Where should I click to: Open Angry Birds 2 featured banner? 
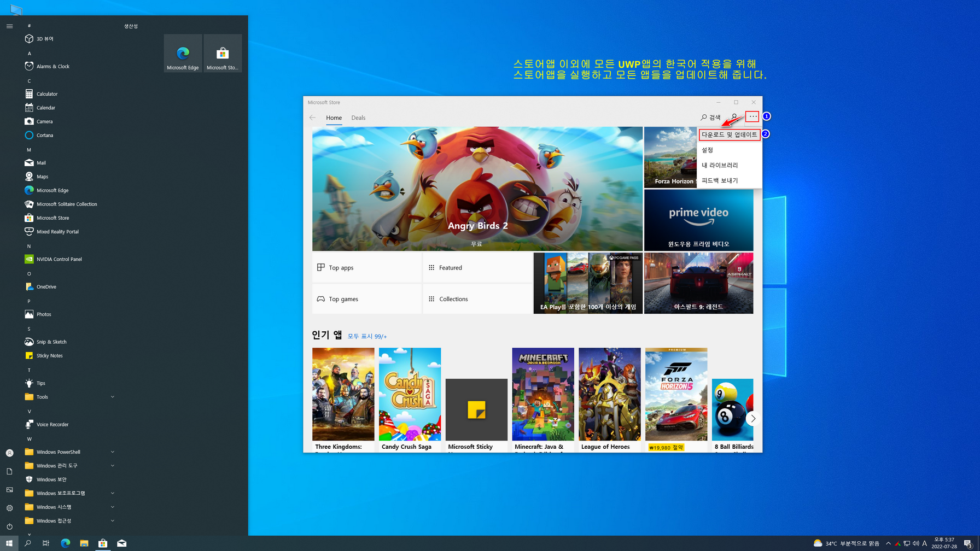[x=477, y=189]
